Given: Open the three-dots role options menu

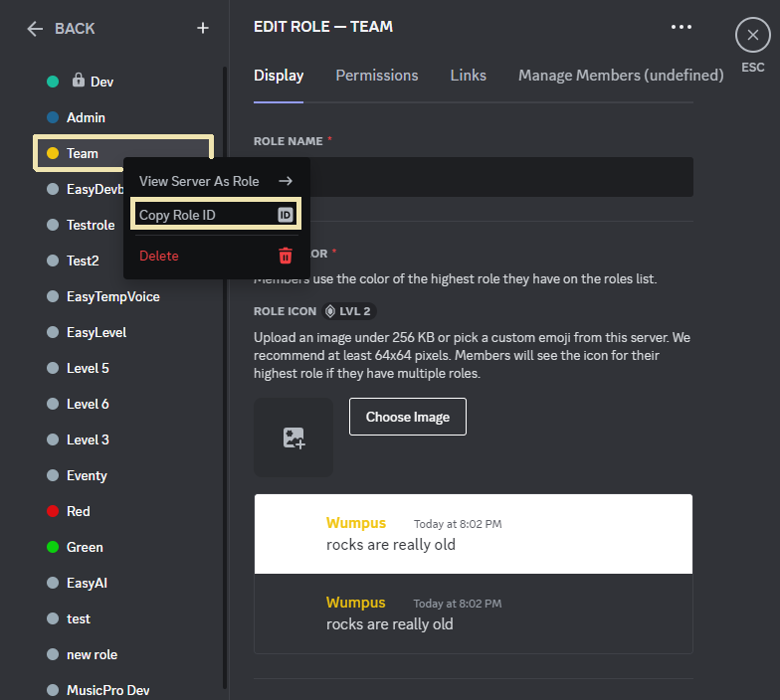Looking at the screenshot, I should click(681, 27).
